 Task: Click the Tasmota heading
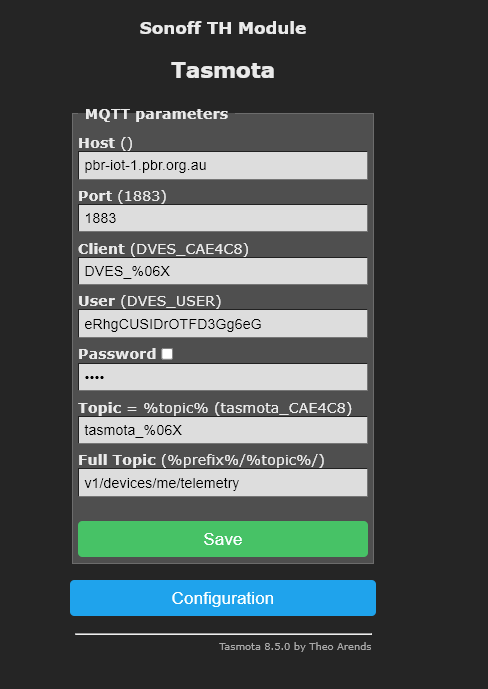[223, 70]
